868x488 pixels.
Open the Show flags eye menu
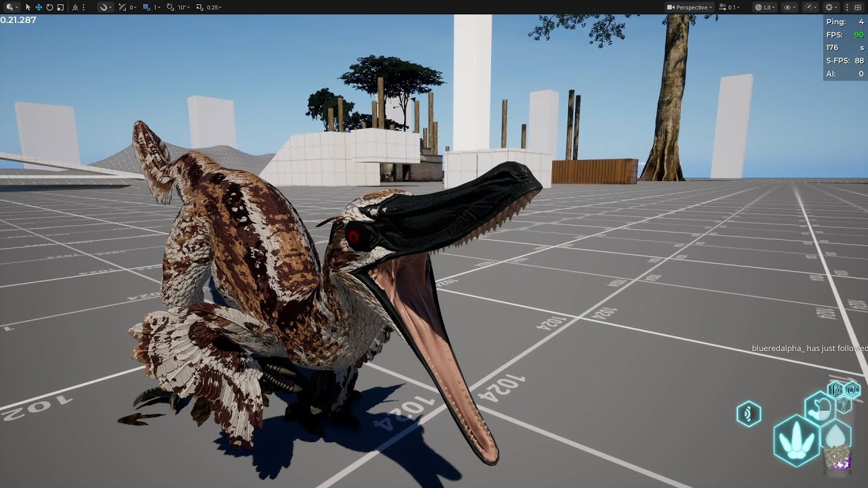point(789,7)
